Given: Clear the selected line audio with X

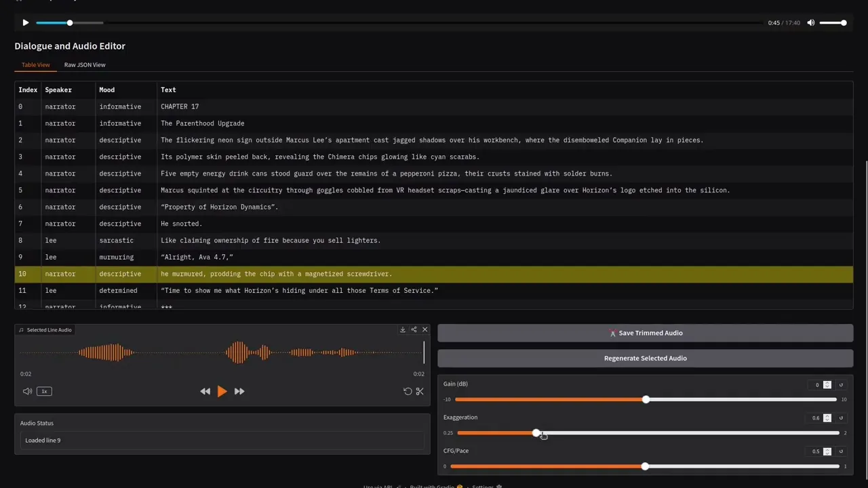Looking at the screenshot, I should (x=425, y=329).
